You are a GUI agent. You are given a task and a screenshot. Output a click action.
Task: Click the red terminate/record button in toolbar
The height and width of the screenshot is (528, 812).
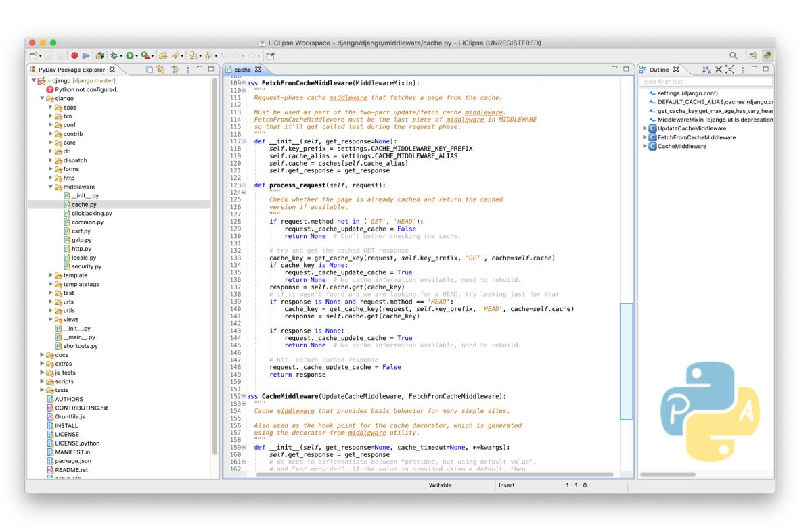74,55
